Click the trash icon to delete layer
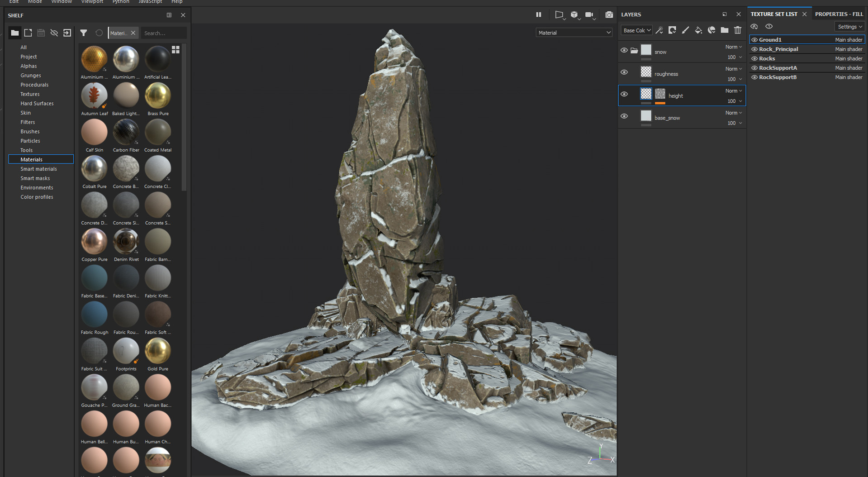This screenshot has height=477, width=868. [x=738, y=30]
